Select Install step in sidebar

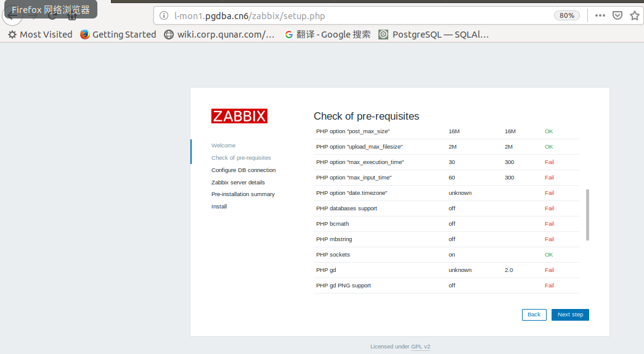[x=219, y=207]
